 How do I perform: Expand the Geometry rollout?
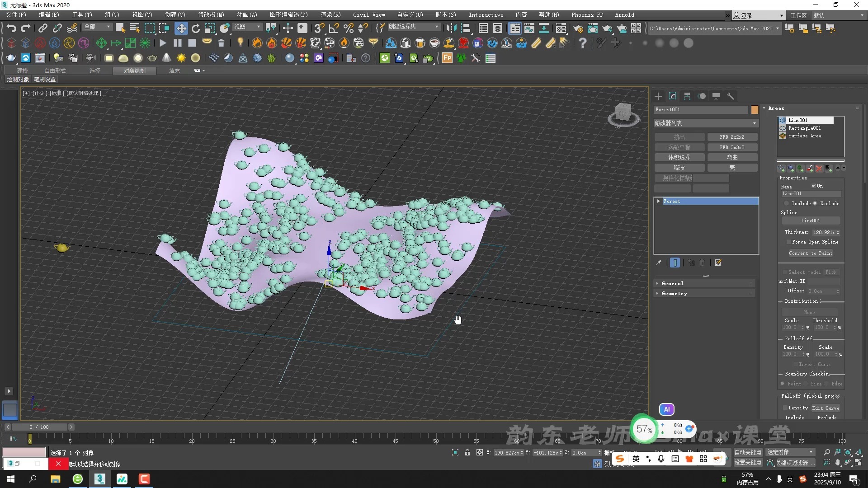tap(674, 293)
